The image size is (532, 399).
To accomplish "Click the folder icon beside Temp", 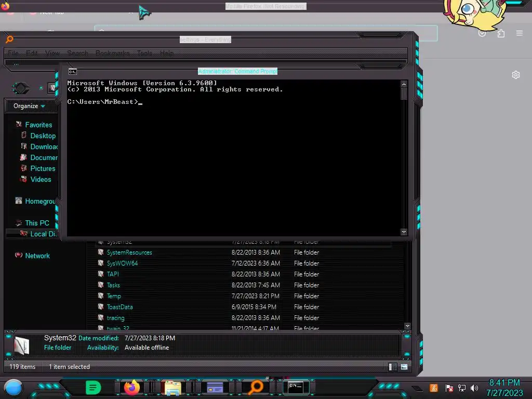I will pyautogui.click(x=101, y=296).
